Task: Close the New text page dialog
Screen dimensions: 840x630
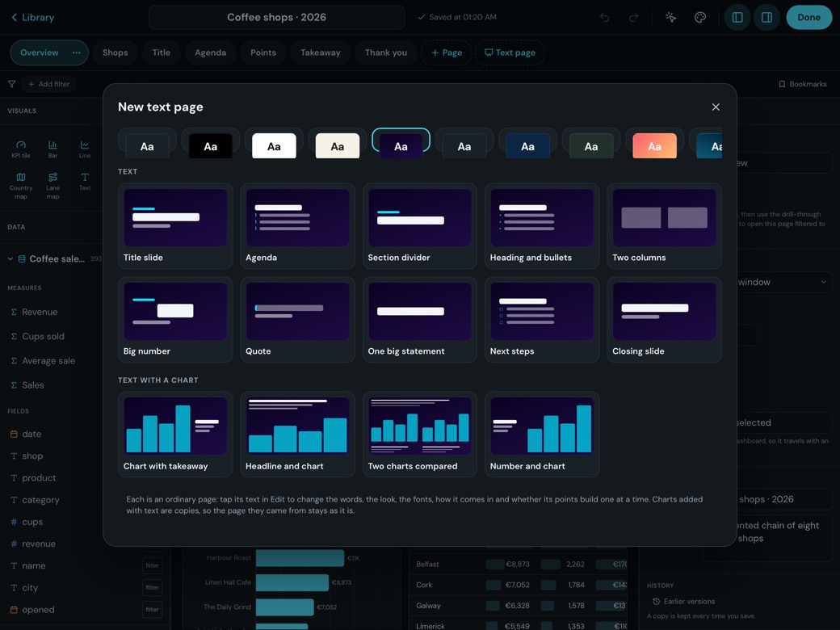Action: click(x=716, y=107)
